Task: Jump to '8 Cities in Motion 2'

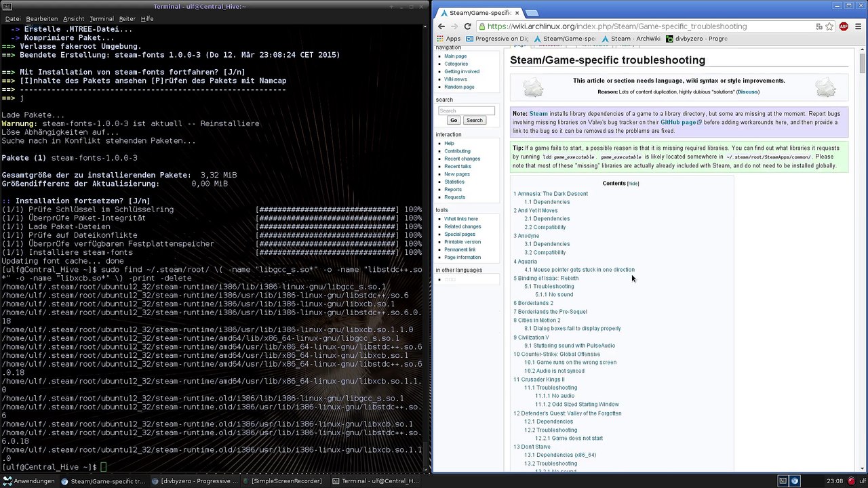Action: click(537, 320)
